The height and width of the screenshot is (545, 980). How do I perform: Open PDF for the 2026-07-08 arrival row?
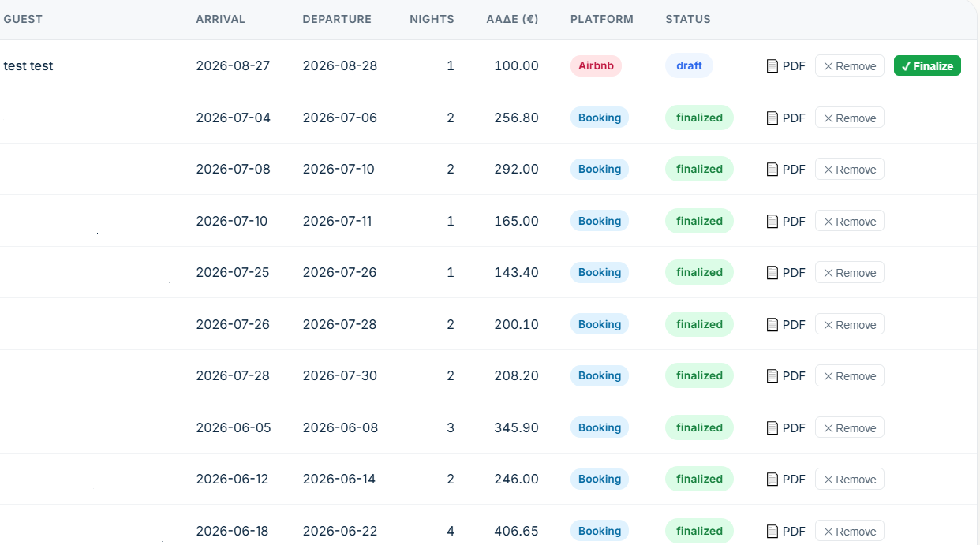coord(786,170)
